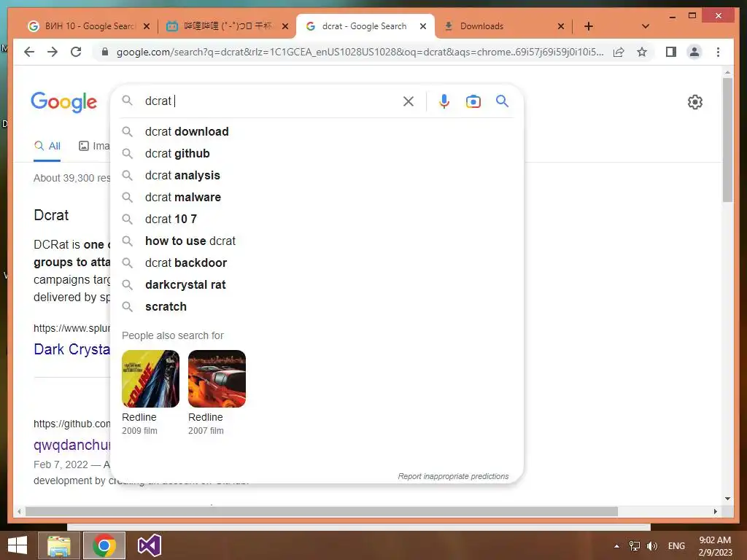Expand the tab search chevron
The image size is (747, 560).
pos(645,26)
